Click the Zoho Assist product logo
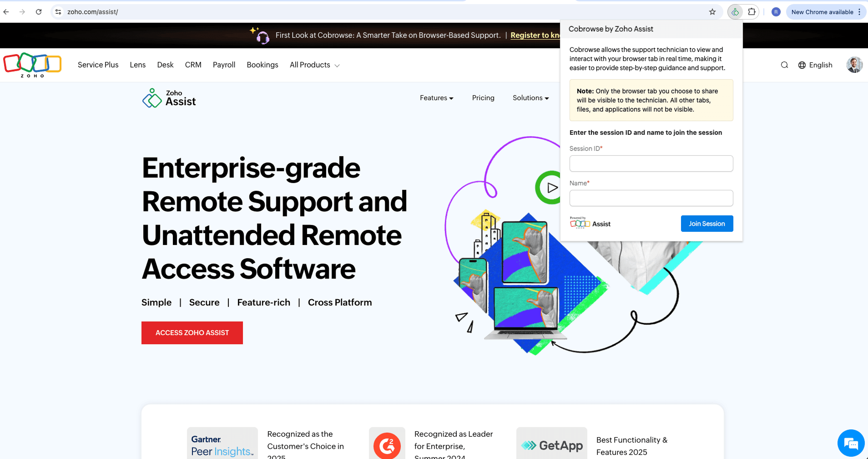 point(169,98)
